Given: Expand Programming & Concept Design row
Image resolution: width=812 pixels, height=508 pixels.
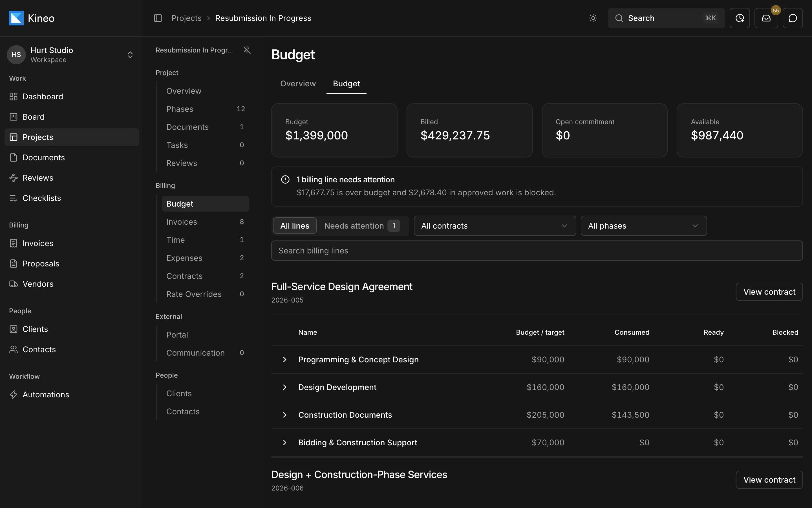Looking at the screenshot, I should 284,360.
